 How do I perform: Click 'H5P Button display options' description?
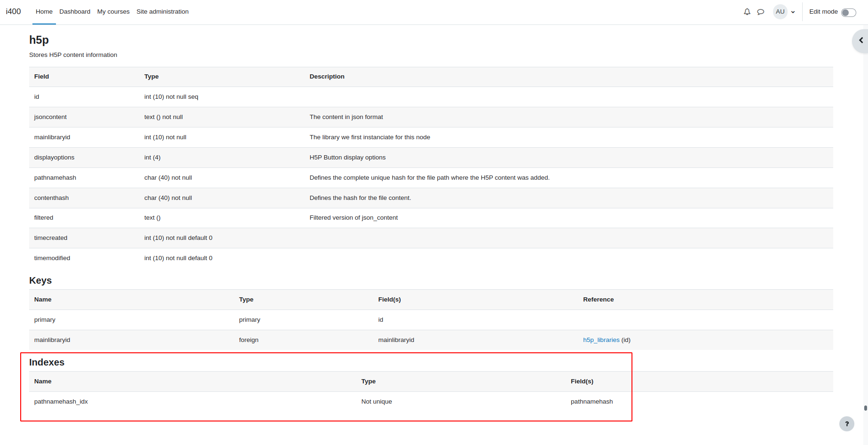coord(347,158)
